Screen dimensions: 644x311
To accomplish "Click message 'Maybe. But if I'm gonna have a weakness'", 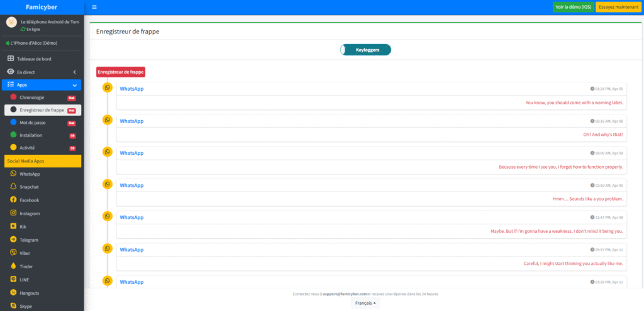I will (557, 231).
